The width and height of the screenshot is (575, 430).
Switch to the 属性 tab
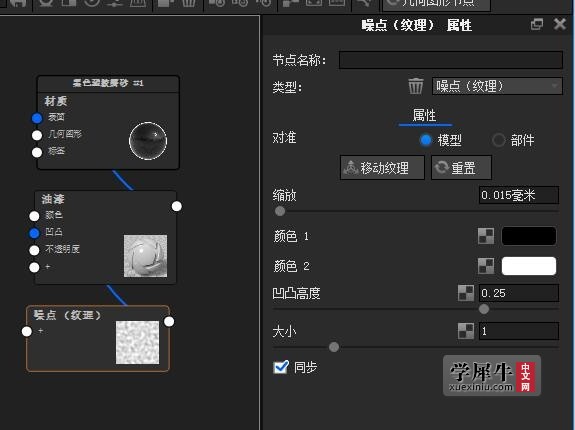click(x=425, y=115)
